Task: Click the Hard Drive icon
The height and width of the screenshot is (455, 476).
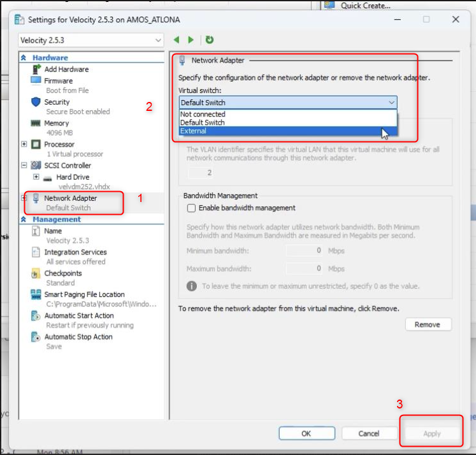Action: (47, 178)
